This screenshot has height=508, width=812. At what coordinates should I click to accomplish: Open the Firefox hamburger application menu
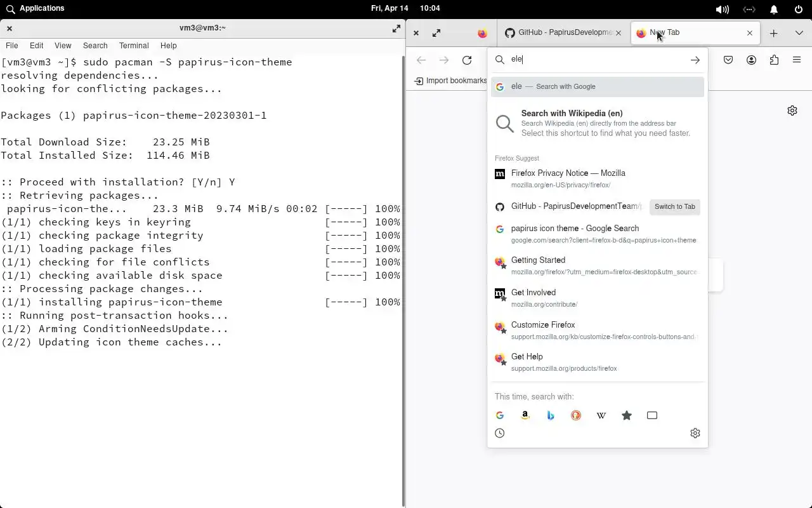797,60
